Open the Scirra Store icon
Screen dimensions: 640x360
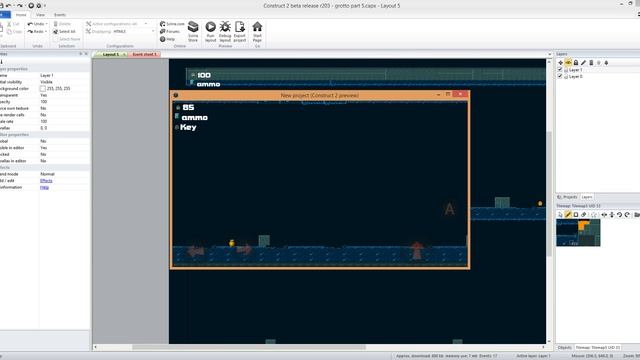pos(193,27)
